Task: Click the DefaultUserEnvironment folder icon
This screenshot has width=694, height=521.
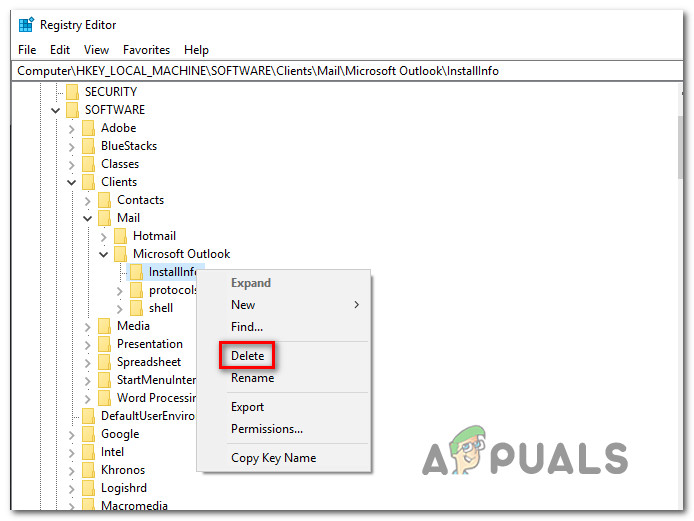Action: [x=89, y=417]
